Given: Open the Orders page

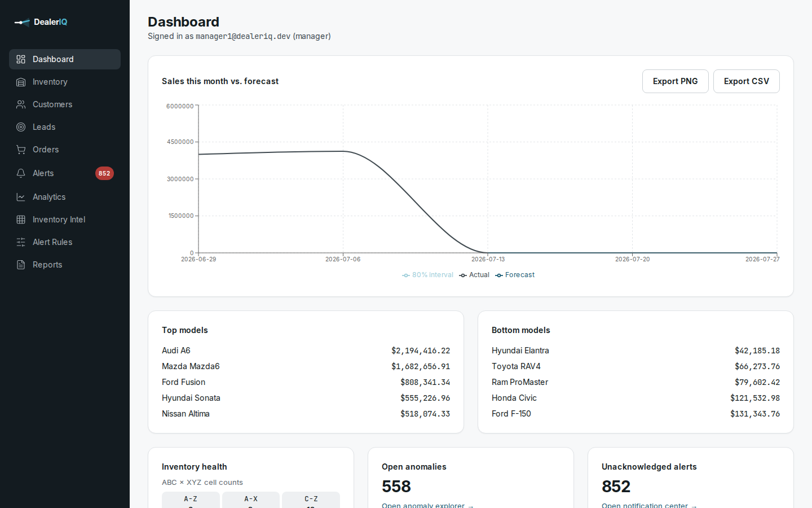Looking at the screenshot, I should point(65,150).
